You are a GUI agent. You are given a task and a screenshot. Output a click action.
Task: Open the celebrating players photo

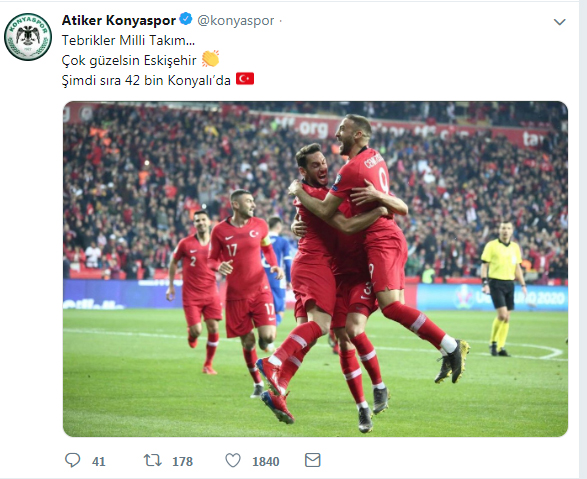pos(315,269)
